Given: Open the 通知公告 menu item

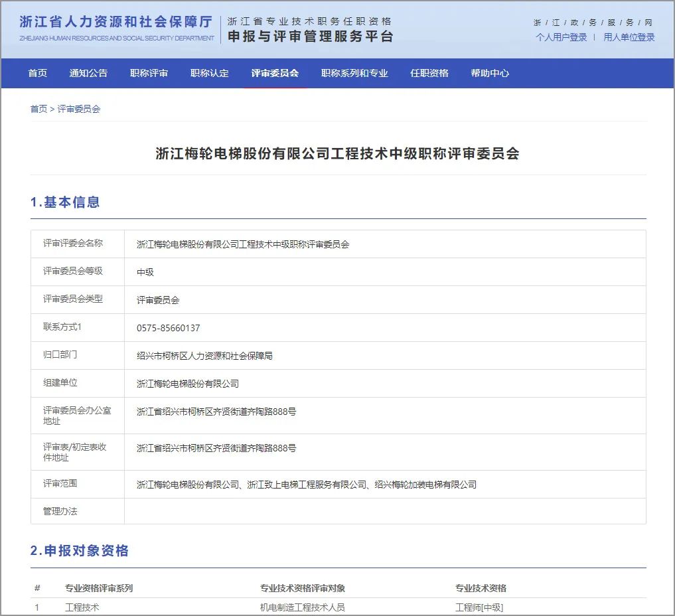Looking at the screenshot, I should click(88, 73).
